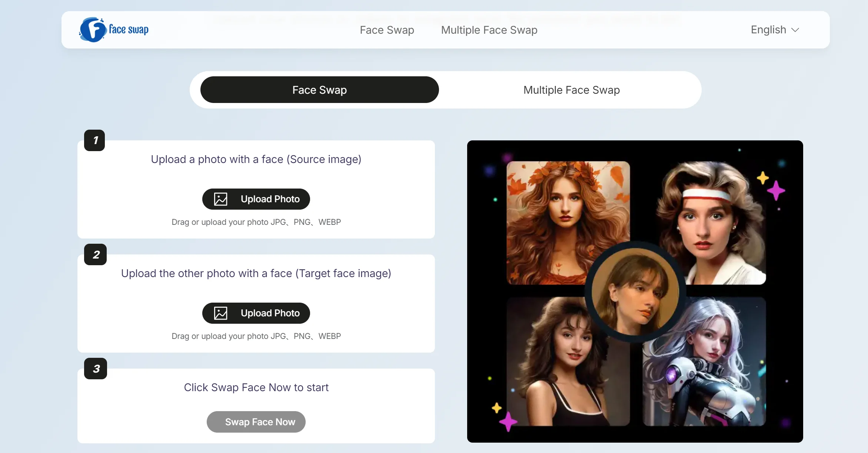This screenshot has height=453, width=868.
Task: Select the image icon on first Upload Photo button
Action: [220, 199]
